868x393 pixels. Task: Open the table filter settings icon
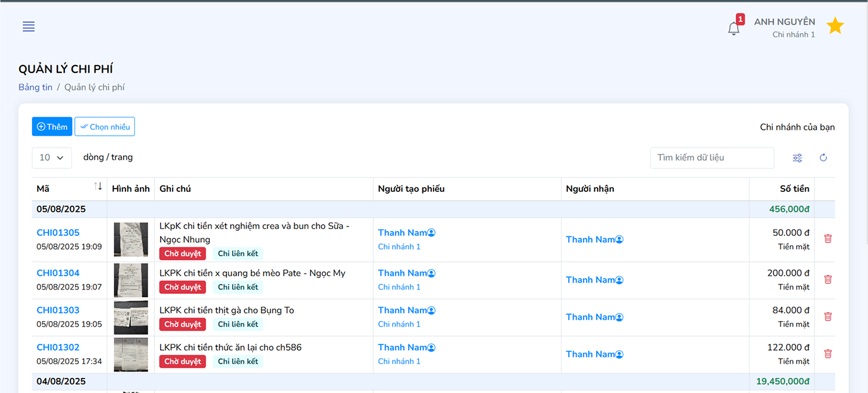[797, 158]
